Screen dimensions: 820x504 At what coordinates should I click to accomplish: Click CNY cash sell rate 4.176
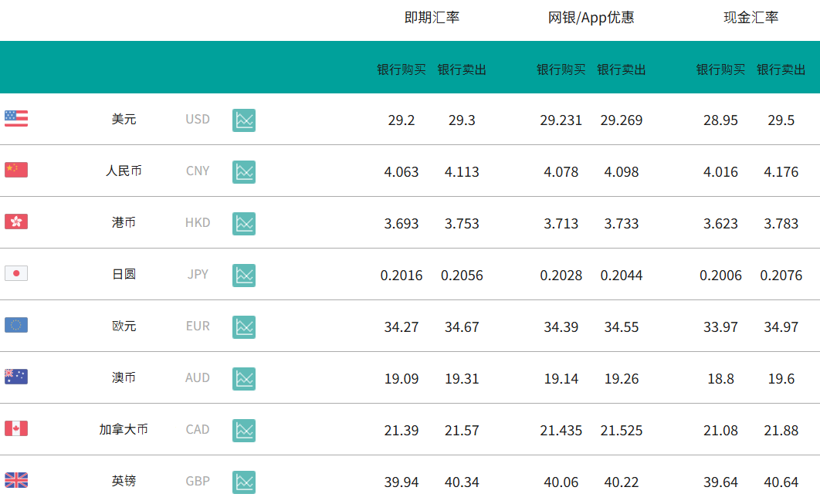781,172
